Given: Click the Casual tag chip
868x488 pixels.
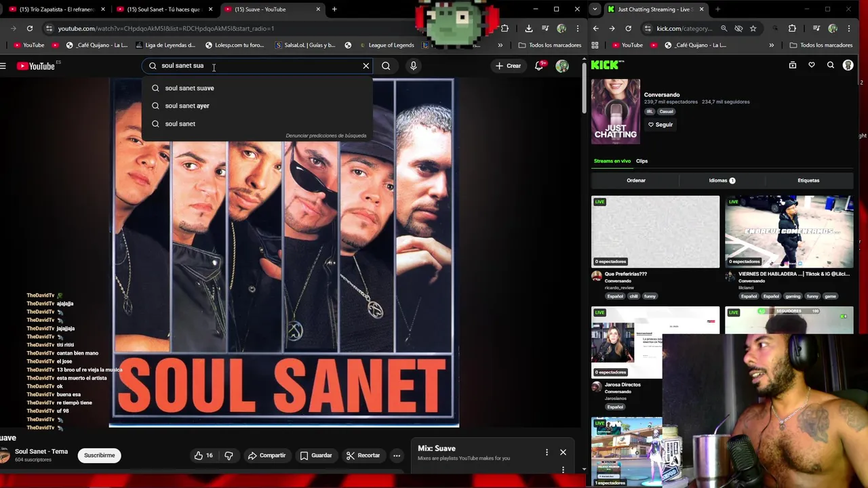Looking at the screenshot, I should pyautogui.click(x=667, y=112).
